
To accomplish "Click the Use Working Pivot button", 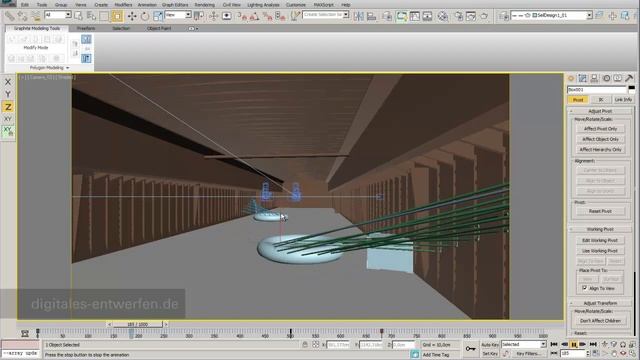I will click(600, 251).
